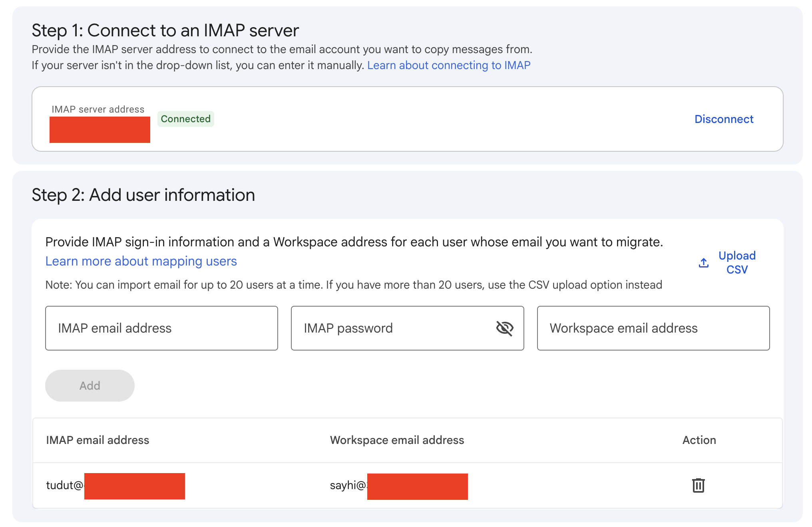Click the IMAP server address value
Screen dimensions: 812x527
100,130
